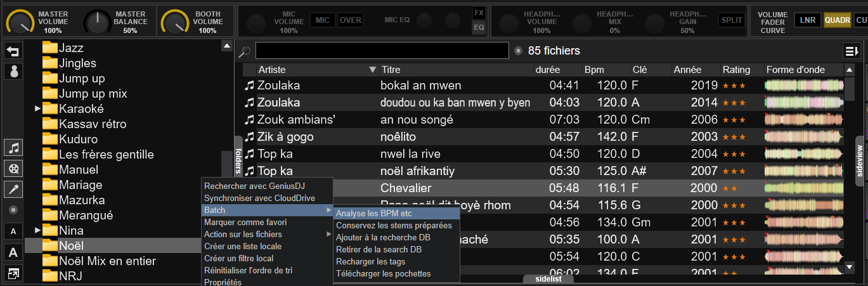Viewport: 868px width, 286px height.
Task: Click the file list scroll down arrow
Action: 850,267
